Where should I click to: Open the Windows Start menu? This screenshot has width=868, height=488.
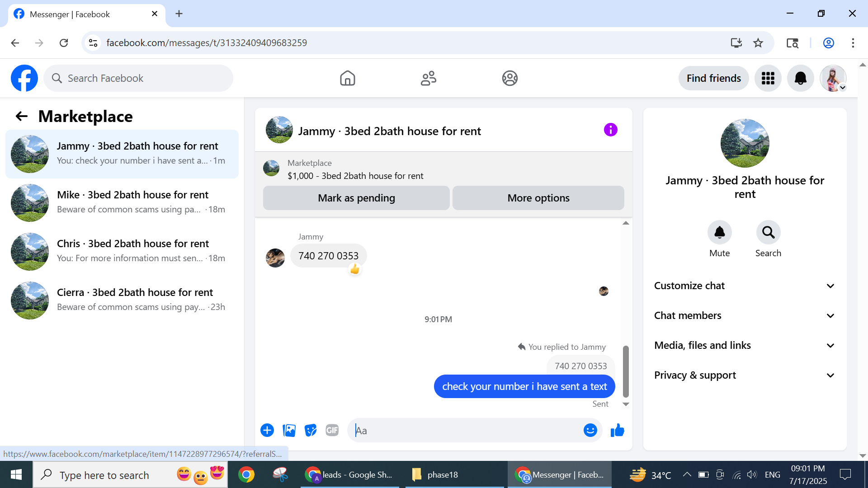(x=16, y=474)
